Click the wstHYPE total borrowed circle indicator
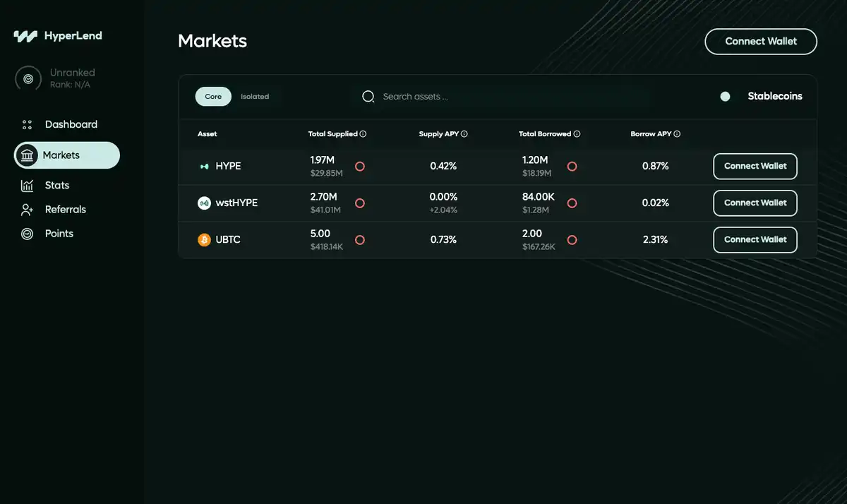The width and height of the screenshot is (847, 504). click(x=572, y=203)
